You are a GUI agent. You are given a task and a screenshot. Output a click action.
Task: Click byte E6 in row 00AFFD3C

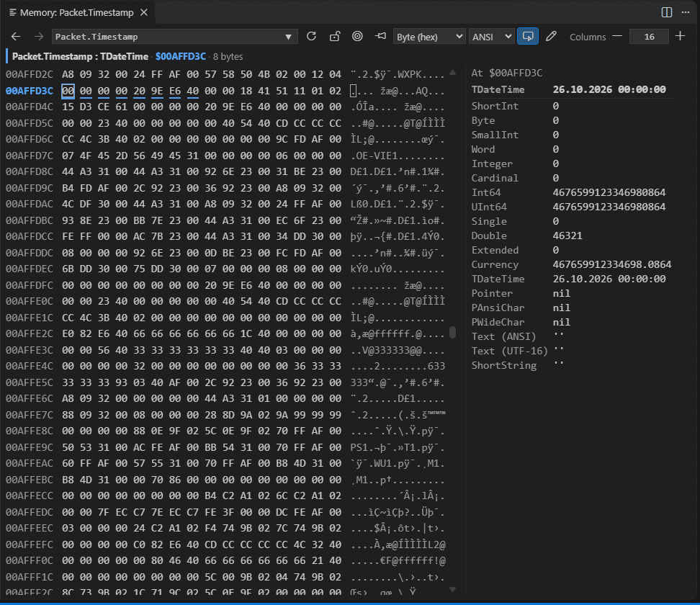(175, 91)
